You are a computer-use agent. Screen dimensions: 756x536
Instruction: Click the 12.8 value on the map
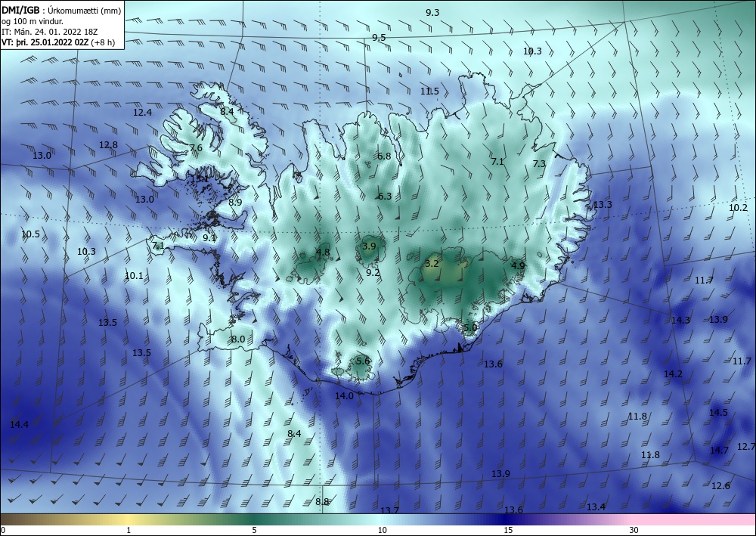coord(108,144)
